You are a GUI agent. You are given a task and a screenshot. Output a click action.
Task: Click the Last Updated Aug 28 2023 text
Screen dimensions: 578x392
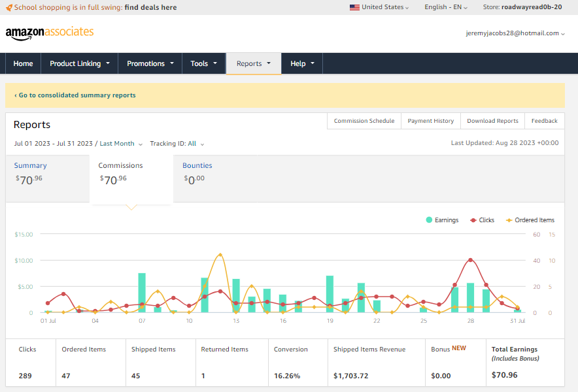505,143
